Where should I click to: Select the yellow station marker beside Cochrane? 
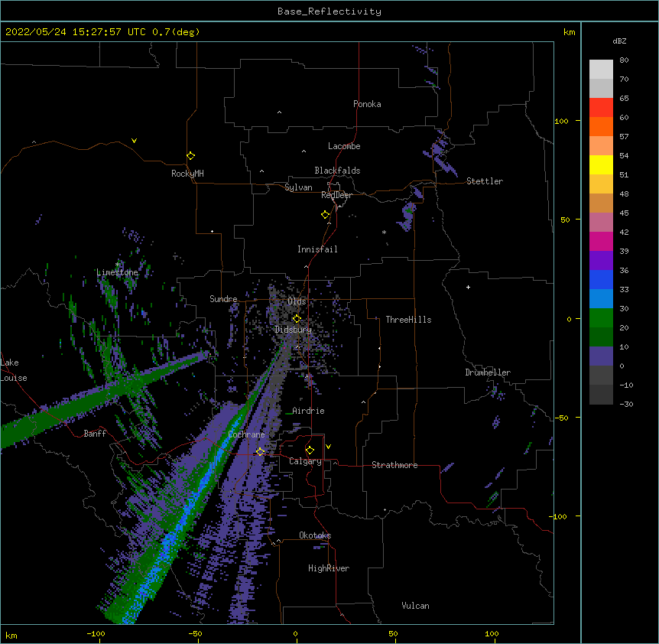260,452
